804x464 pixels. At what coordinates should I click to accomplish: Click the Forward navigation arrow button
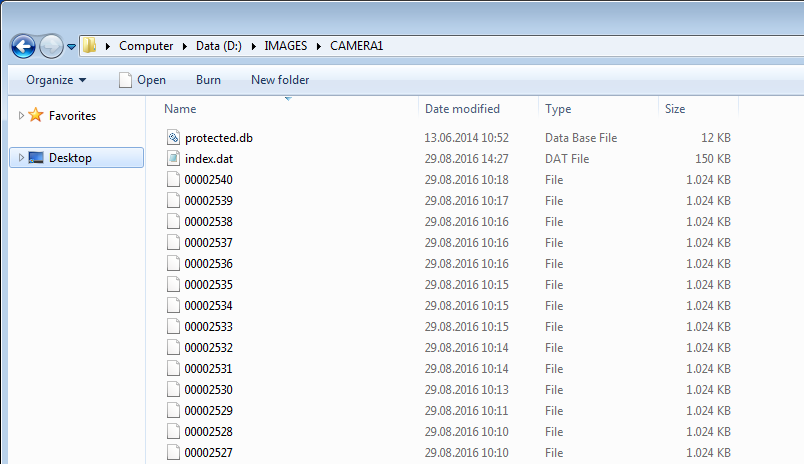(51, 46)
